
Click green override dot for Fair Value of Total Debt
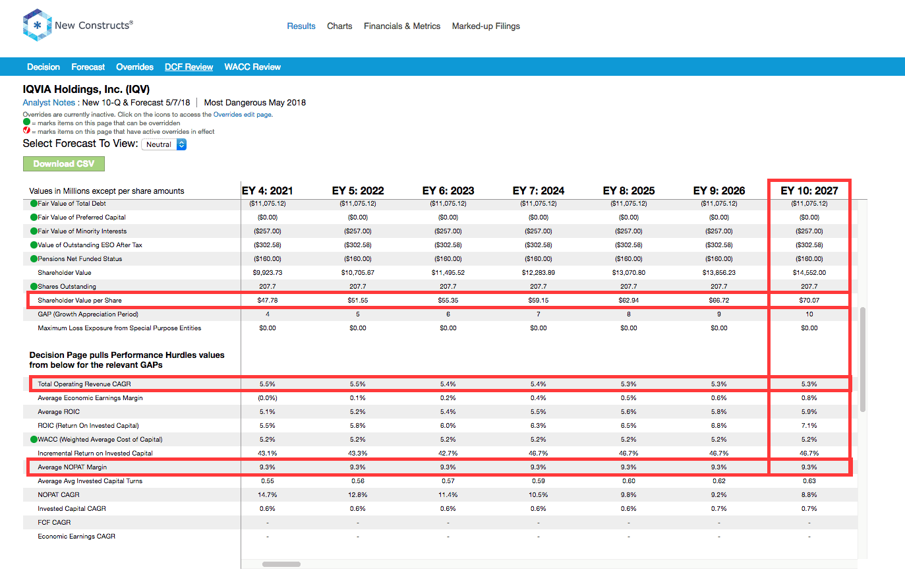click(34, 203)
